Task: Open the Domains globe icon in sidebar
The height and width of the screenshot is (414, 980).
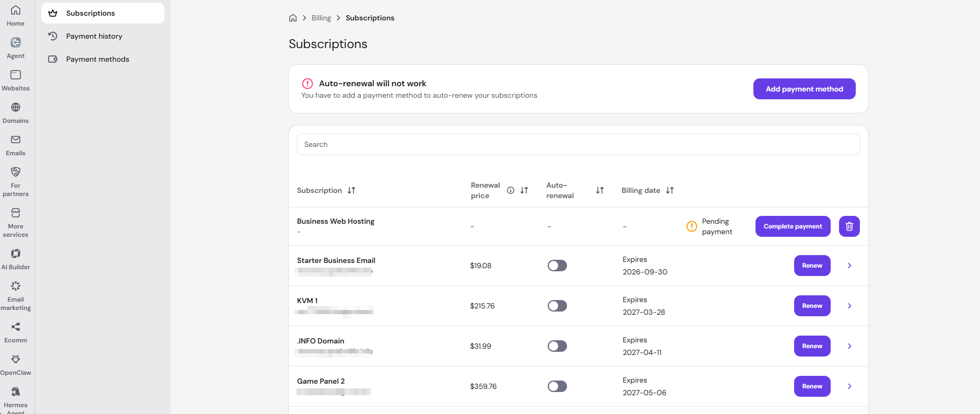Action: tap(16, 107)
